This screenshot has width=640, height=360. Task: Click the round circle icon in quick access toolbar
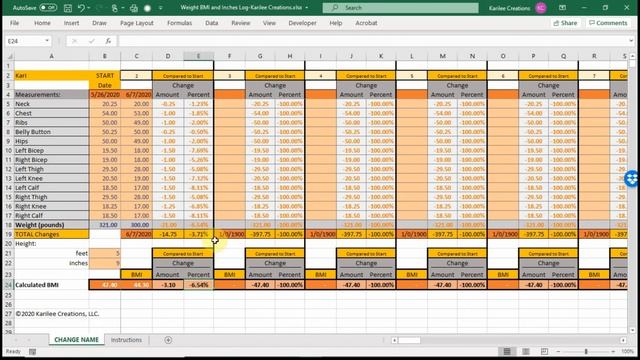[148, 8]
